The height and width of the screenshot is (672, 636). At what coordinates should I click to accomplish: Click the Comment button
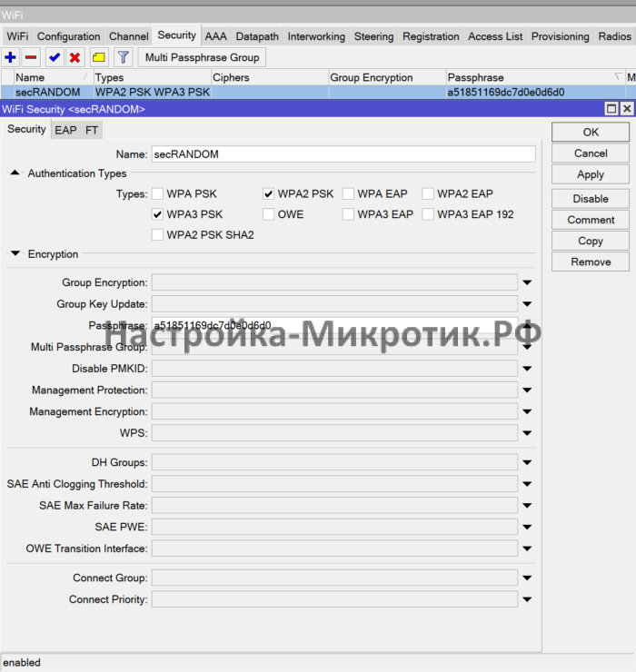tap(591, 220)
